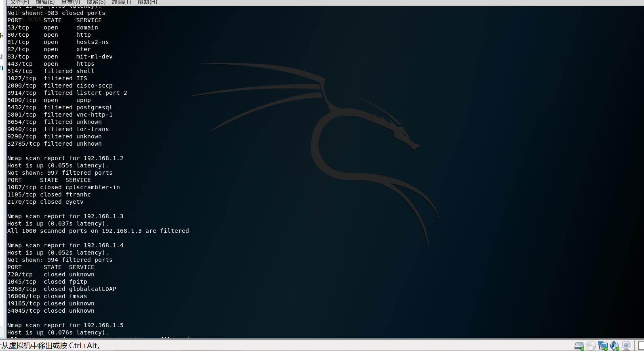The height and width of the screenshot is (351, 644).
Task: Click 'Host is up (0.055s latency).' line
Action: (58, 165)
